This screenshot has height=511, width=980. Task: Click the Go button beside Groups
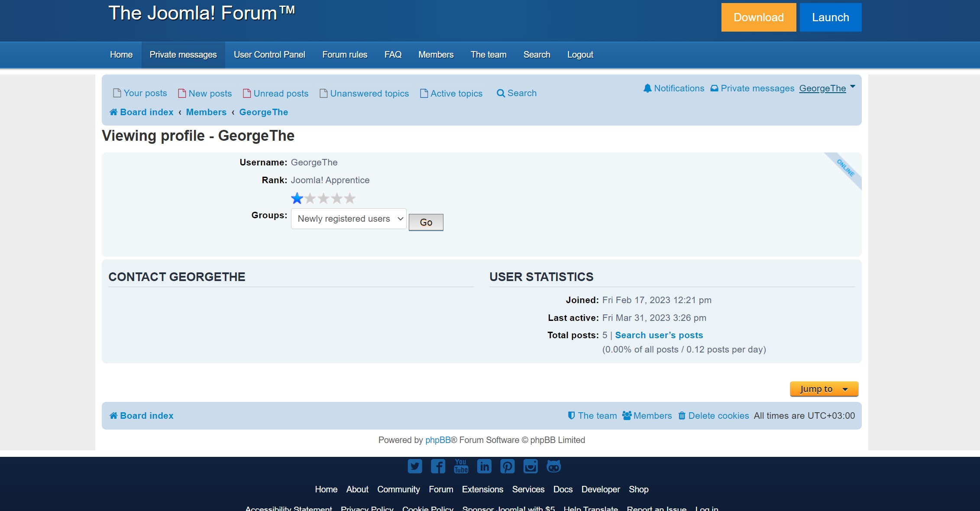pos(426,222)
